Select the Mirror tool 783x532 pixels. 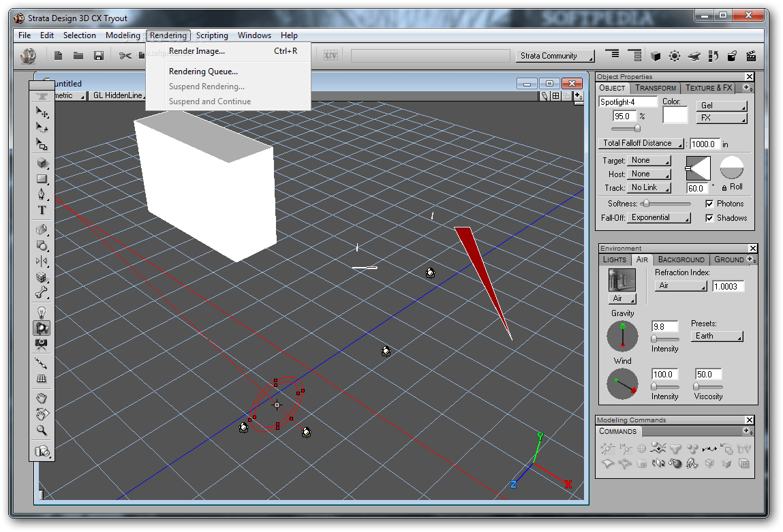point(42,261)
